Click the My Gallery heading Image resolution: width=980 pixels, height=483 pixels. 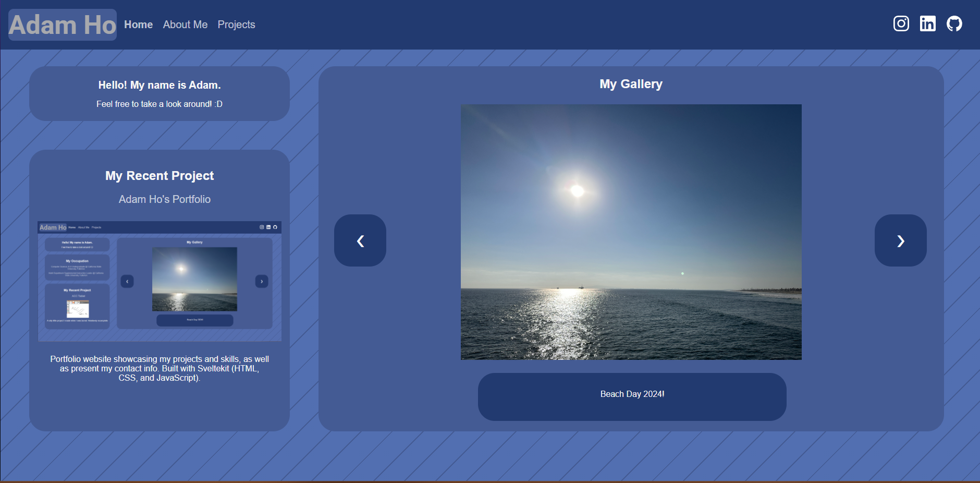pyautogui.click(x=631, y=84)
